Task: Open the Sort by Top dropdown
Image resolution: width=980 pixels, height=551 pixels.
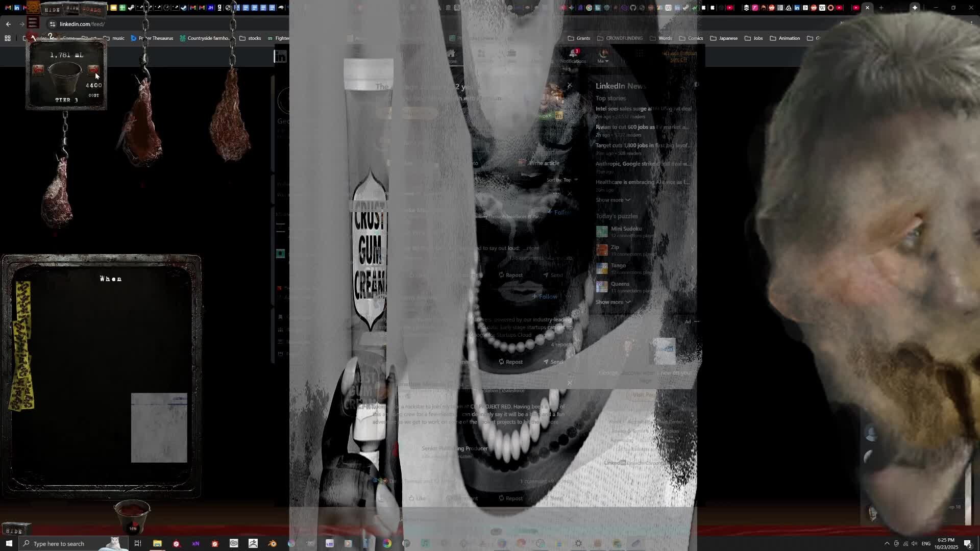Action: point(563,180)
